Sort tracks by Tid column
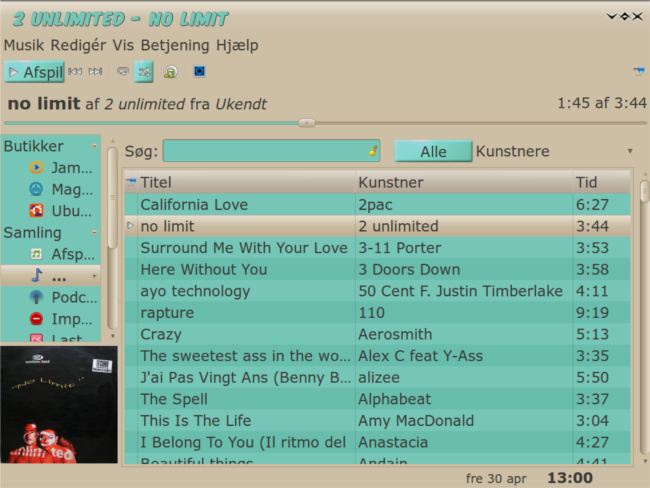This screenshot has width=650, height=488. (x=601, y=182)
